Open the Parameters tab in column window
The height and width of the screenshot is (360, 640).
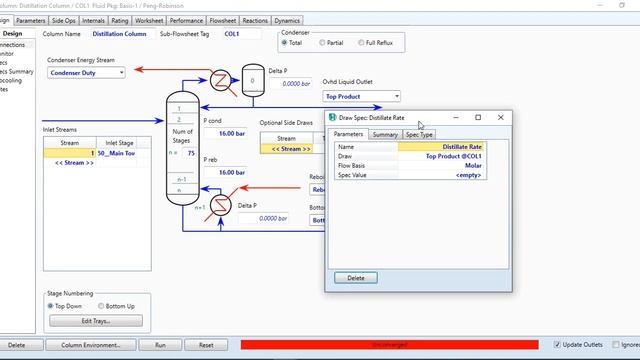(x=31, y=20)
